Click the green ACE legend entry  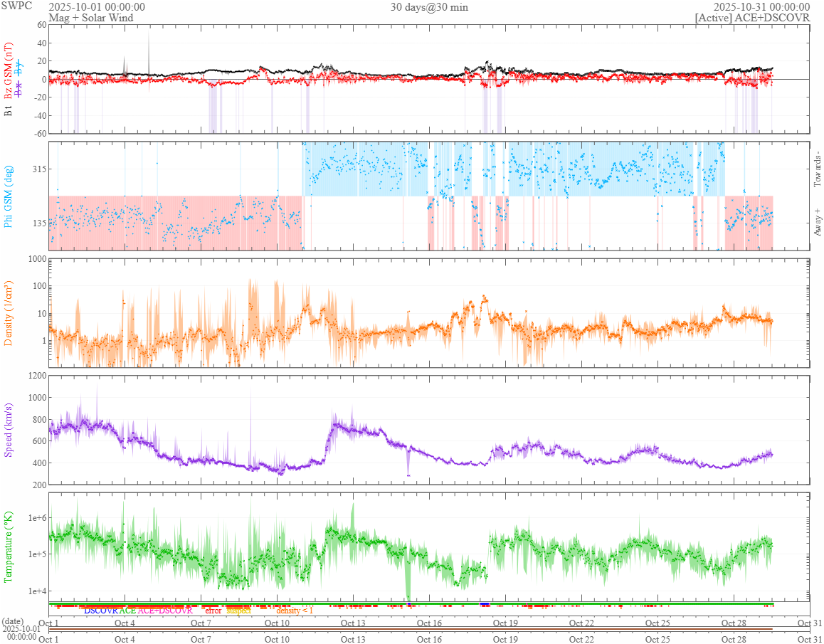128,611
